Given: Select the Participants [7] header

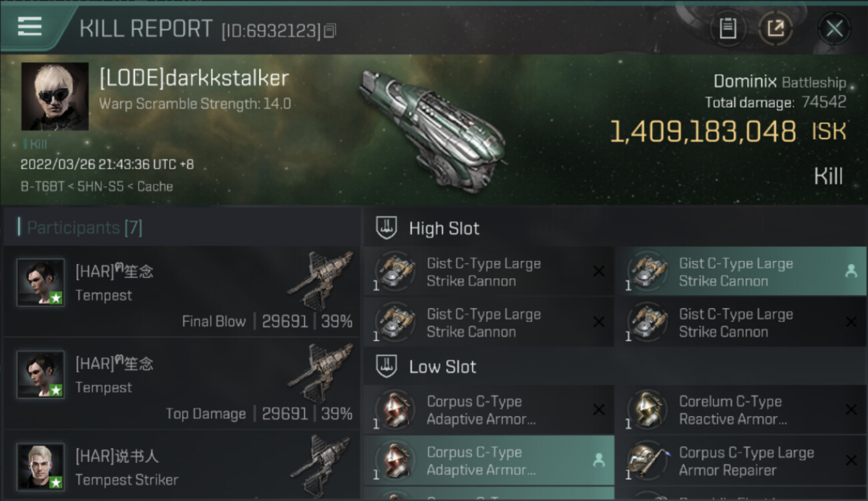Looking at the screenshot, I should [x=84, y=228].
